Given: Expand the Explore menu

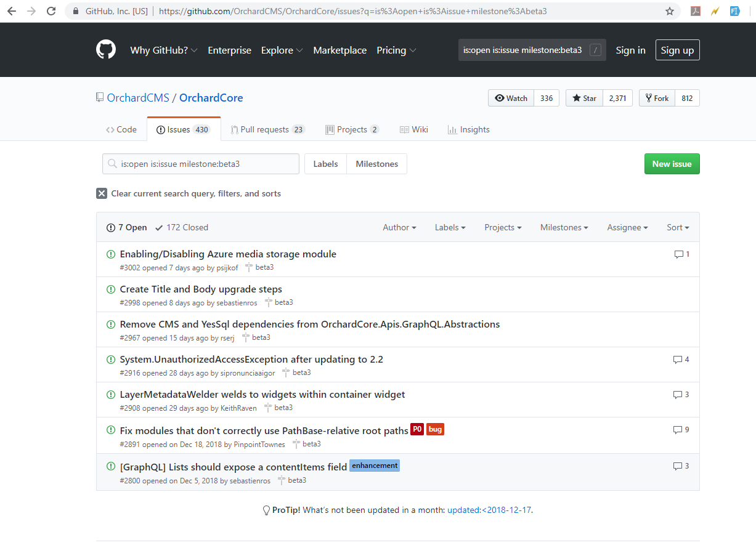Looking at the screenshot, I should (x=282, y=50).
